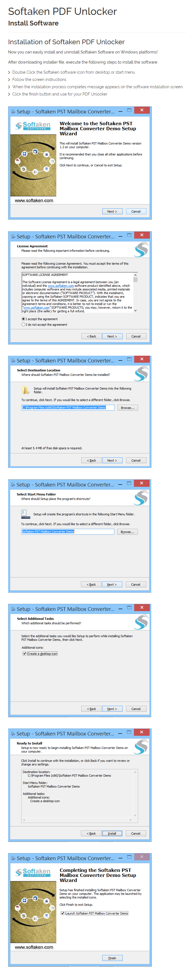Image resolution: width=186 pixels, height=980 pixels.
Task: Click Next in the Welcome dialog
Action: [112, 211]
